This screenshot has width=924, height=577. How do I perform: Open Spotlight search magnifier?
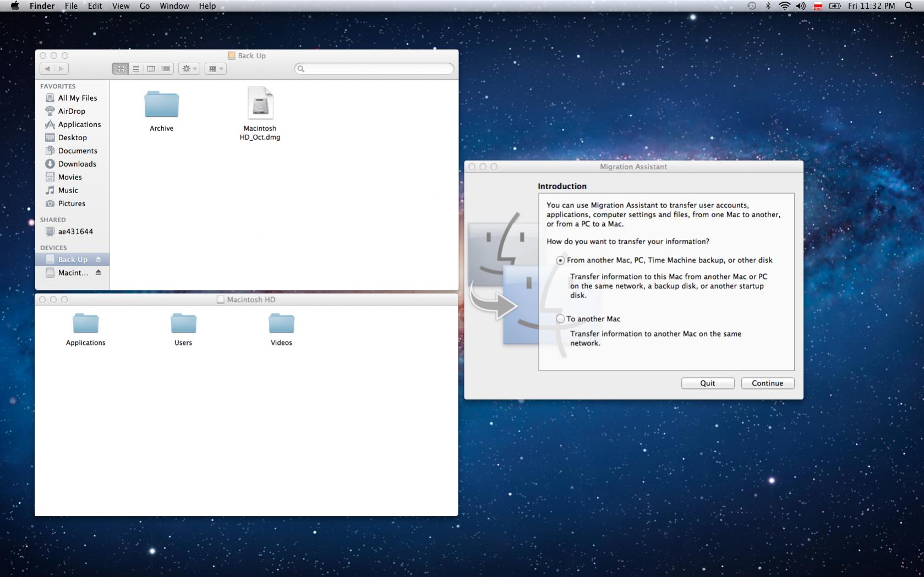909,6
